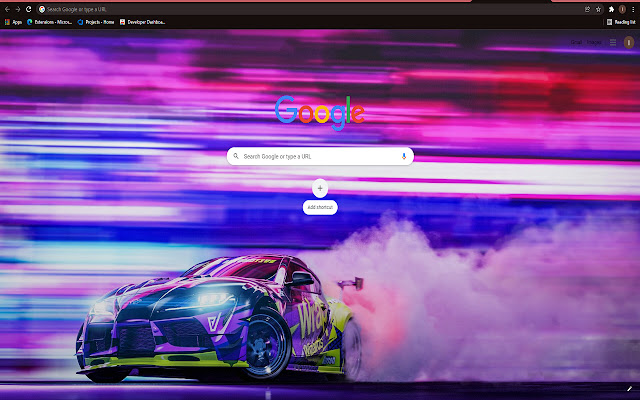
Task: Open the Google account avatar on the page
Action: [x=629, y=42]
